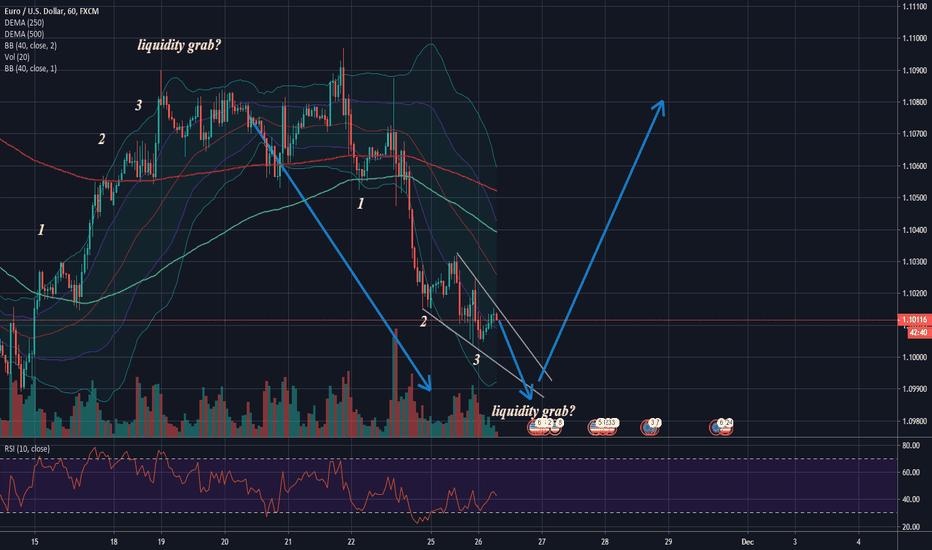The image size is (932, 550).
Task: Click the first US flag economic event icon
Action: 535,424
